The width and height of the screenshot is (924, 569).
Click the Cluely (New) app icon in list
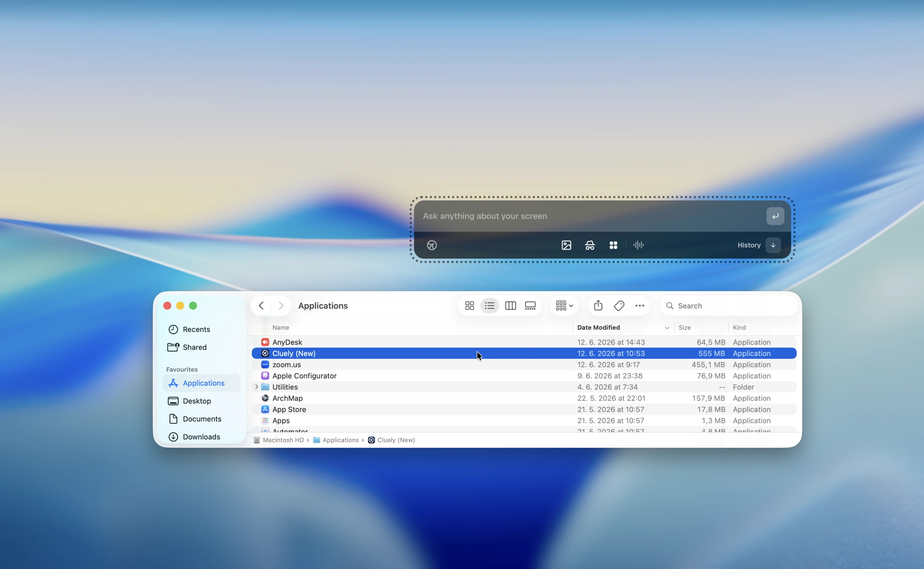(265, 353)
